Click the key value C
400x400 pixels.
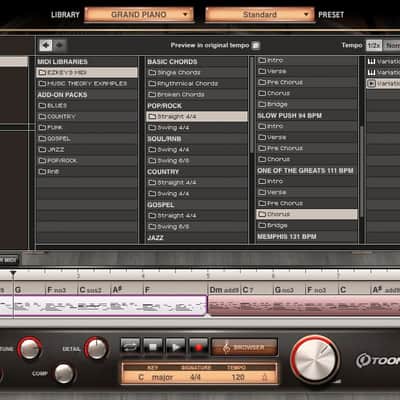click(x=141, y=377)
